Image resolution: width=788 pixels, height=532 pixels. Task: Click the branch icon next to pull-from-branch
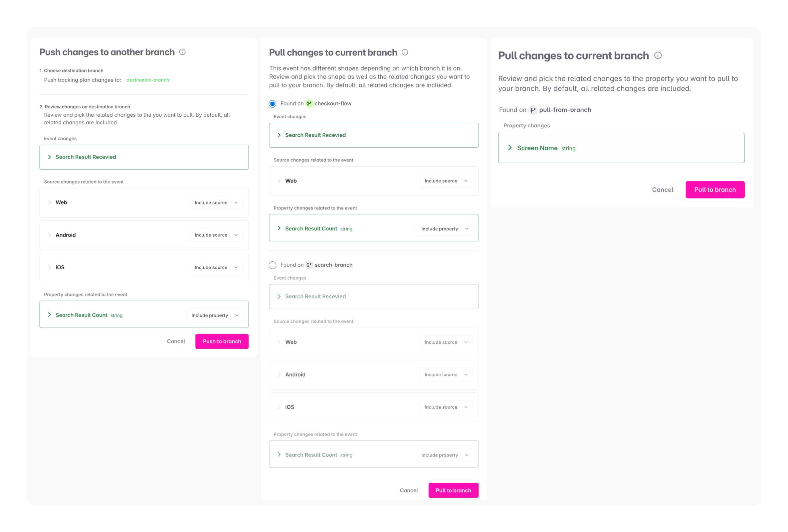(x=533, y=110)
